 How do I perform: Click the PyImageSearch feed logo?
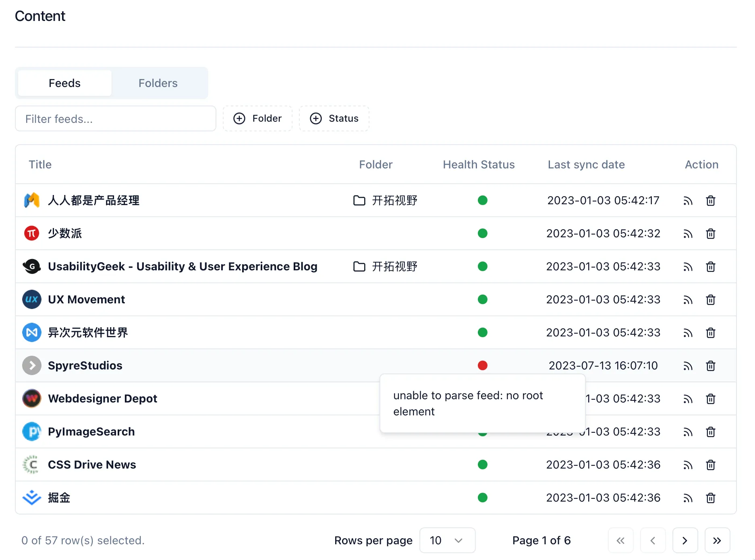click(x=32, y=431)
